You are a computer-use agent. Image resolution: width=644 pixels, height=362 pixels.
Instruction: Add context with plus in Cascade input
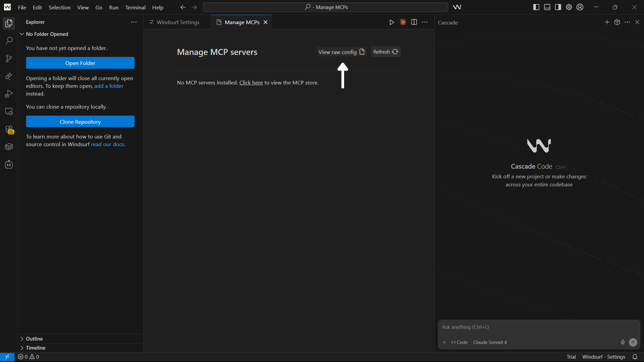tap(444, 342)
